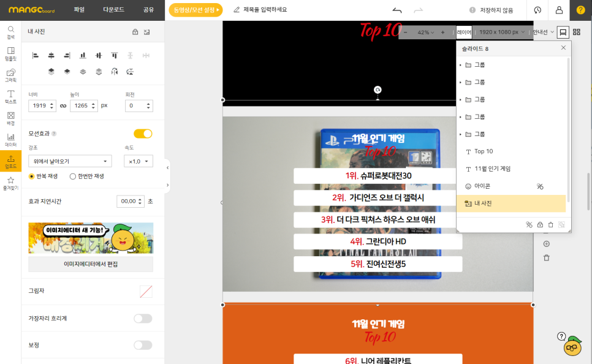Click the 효과 지연시간 delay time field
592x364 pixels.
[131, 201]
